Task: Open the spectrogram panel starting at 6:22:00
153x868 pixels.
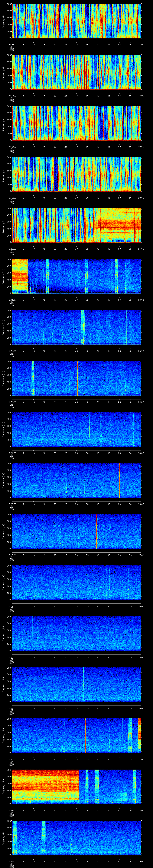Action: tap(76, 327)
